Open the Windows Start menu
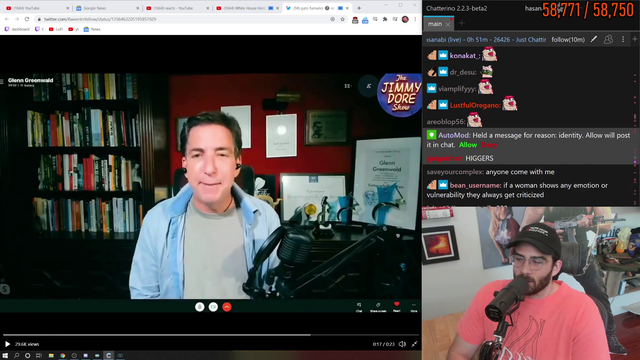Viewport: 640px width, 360px height. pos(5,356)
